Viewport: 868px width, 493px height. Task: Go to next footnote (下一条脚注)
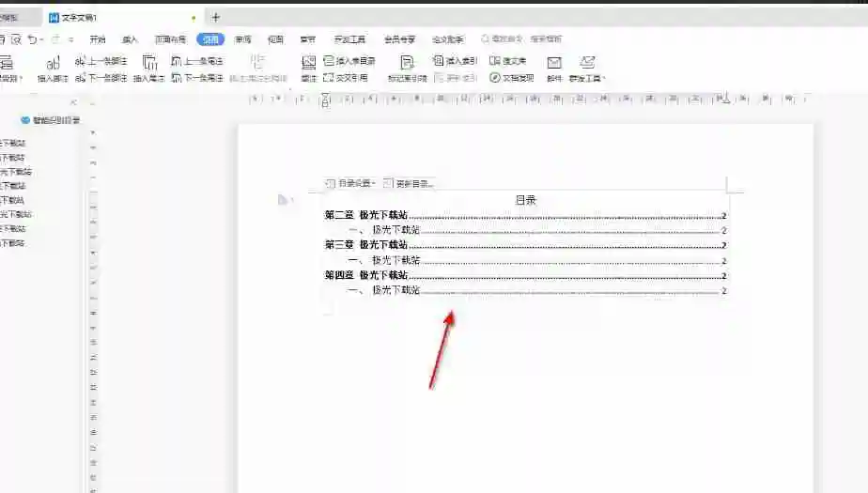(x=101, y=78)
